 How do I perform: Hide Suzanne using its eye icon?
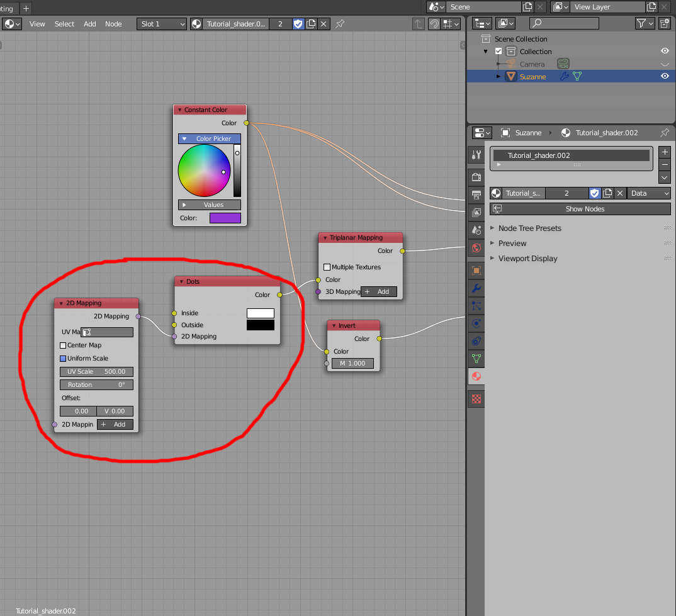pyautogui.click(x=665, y=77)
